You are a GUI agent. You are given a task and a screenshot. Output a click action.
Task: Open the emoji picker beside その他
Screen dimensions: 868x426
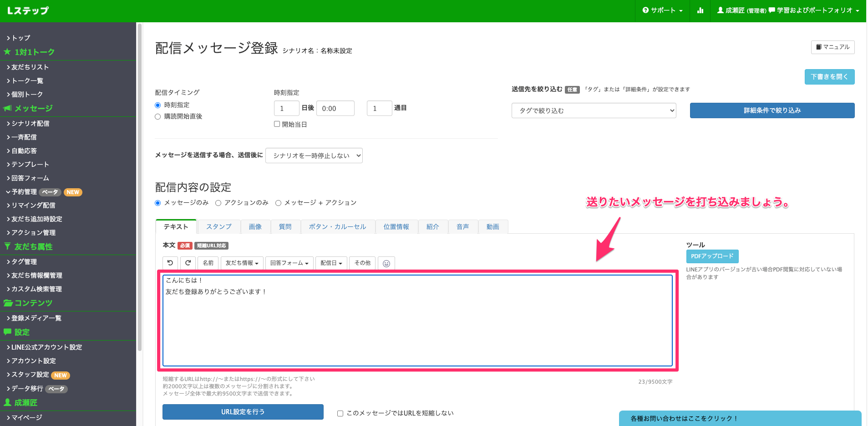tap(386, 263)
